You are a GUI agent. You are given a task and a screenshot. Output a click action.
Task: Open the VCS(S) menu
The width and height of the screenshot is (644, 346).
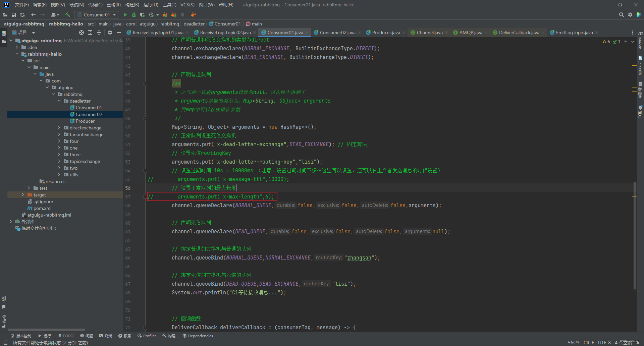[187, 5]
